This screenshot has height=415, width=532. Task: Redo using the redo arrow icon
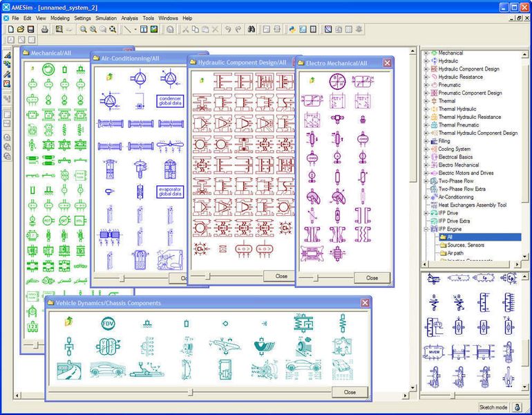click(238, 29)
